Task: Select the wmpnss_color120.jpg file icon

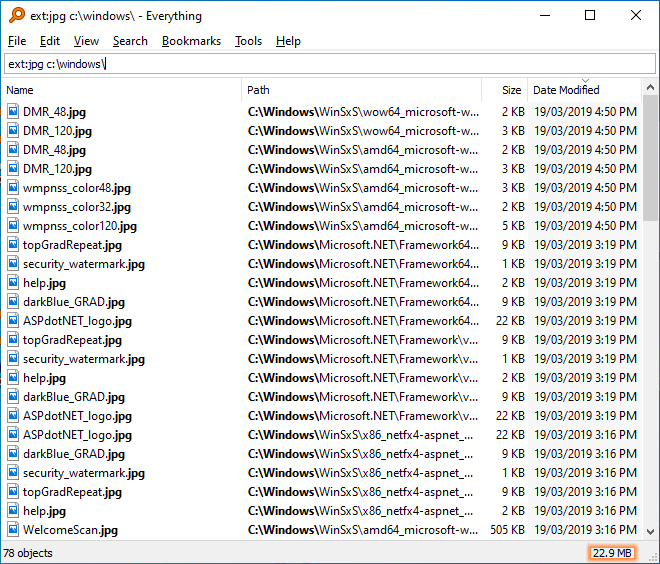Action: 13,226
